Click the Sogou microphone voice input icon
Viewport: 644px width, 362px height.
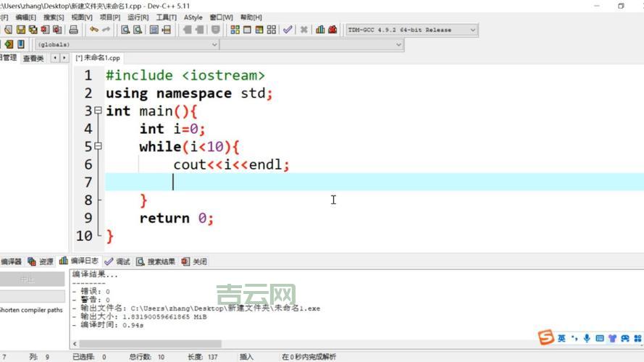click(587, 338)
